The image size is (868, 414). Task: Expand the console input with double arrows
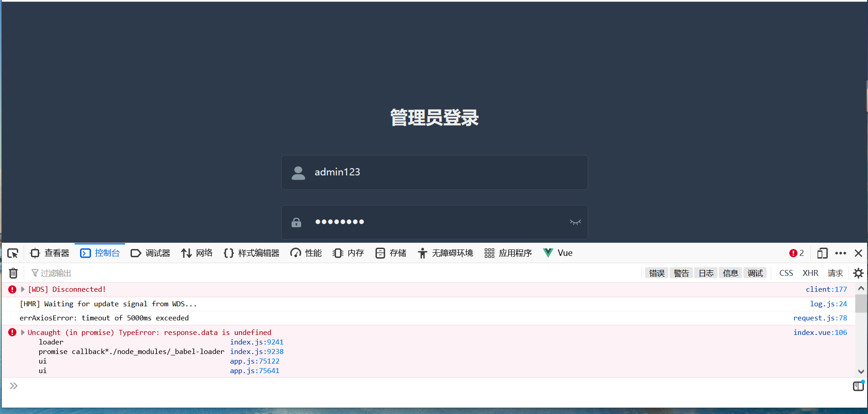14,386
